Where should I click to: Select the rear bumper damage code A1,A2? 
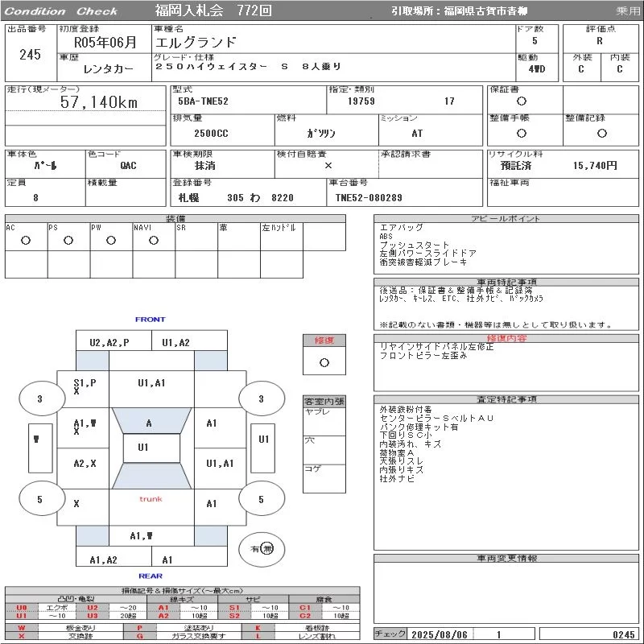(104, 559)
